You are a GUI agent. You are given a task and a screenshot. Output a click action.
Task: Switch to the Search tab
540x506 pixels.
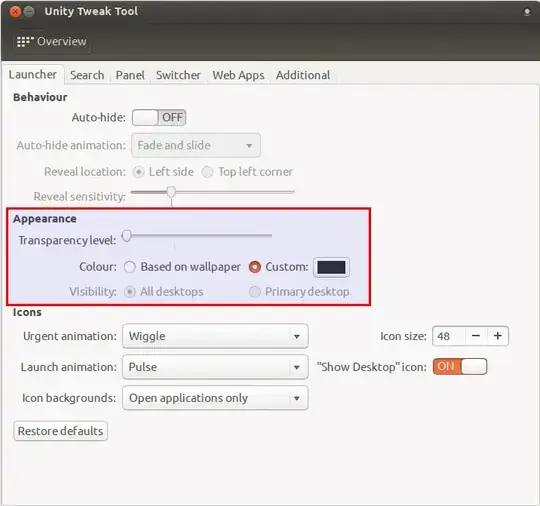[x=87, y=75]
